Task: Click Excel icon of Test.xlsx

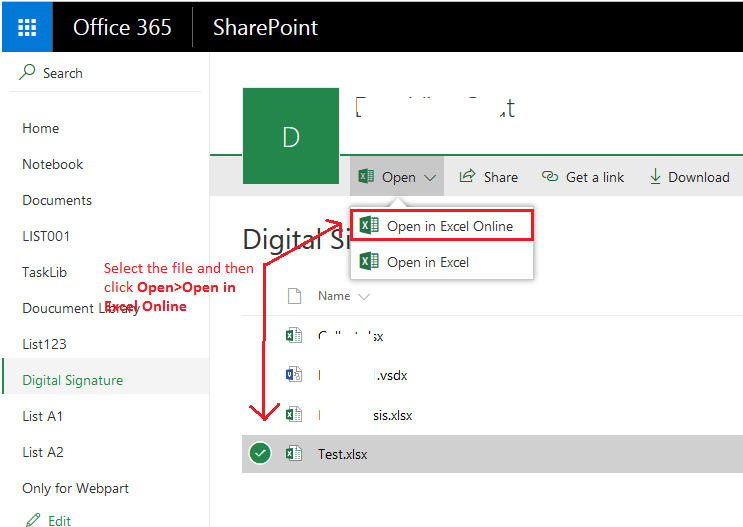Action: tap(294, 454)
